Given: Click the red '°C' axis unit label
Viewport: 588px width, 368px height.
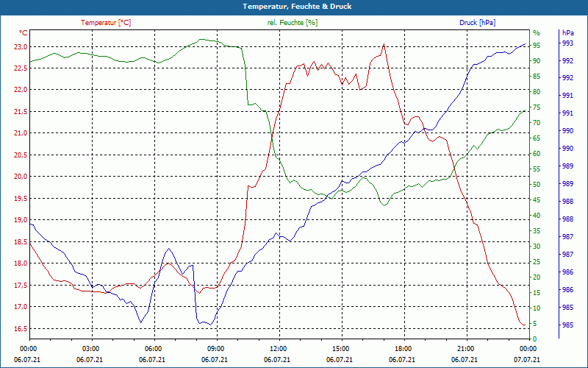Looking at the screenshot, I should pos(24,33).
